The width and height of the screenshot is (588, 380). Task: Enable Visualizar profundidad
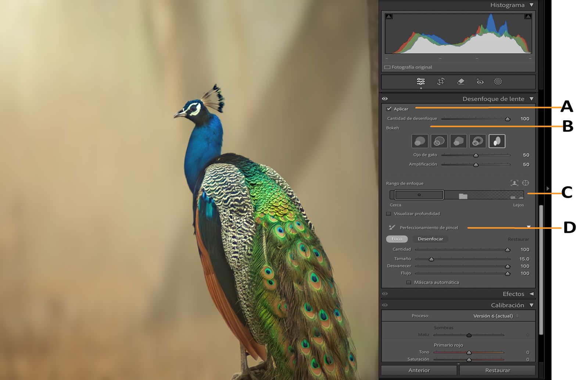[x=389, y=213]
